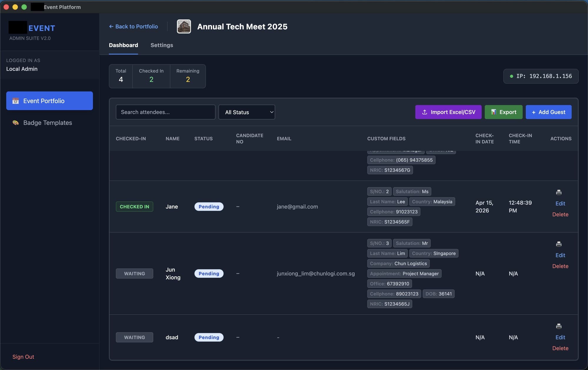Click the Annual Tech Meet event thumbnail
Image resolution: width=588 pixels, height=370 pixels.
pyautogui.click(x=184, y=26)
